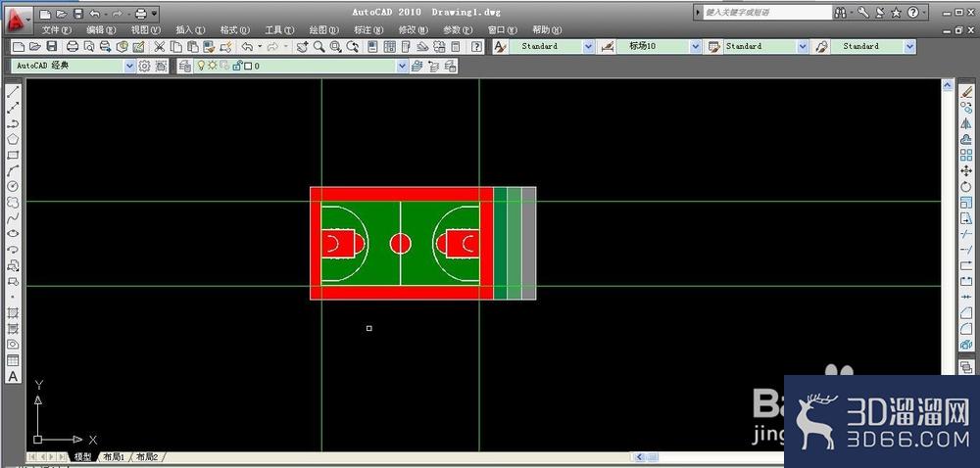Screen dimensions: 980x468
Task: Toggle layer 0 freeze sun icon
Action: coord(212,66)
